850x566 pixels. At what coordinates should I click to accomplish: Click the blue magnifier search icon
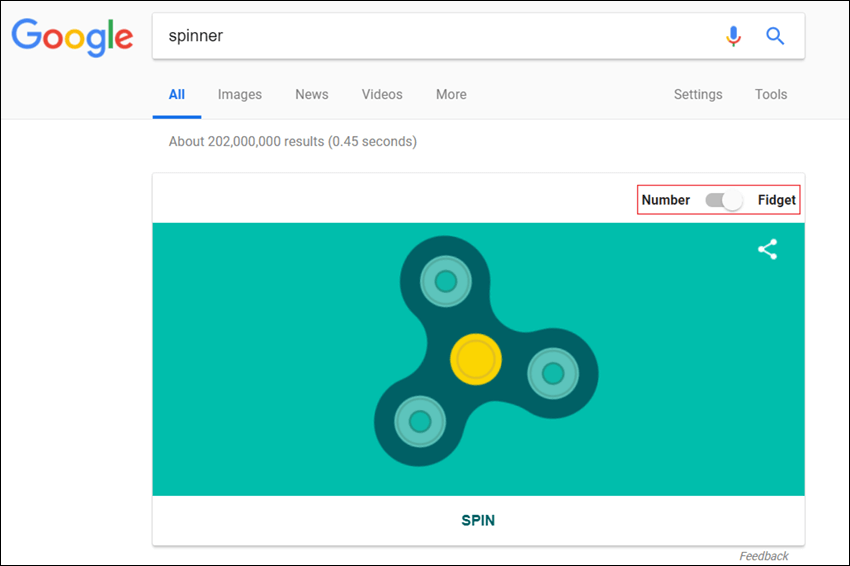(775, 36)
